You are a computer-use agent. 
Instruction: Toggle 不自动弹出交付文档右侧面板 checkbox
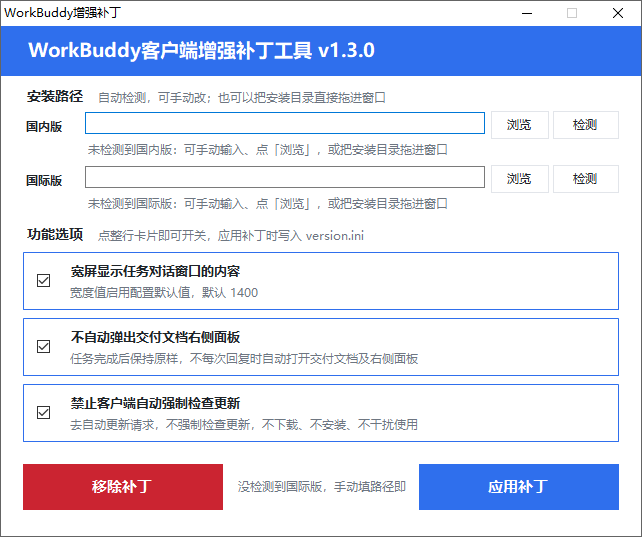(43, 347)
